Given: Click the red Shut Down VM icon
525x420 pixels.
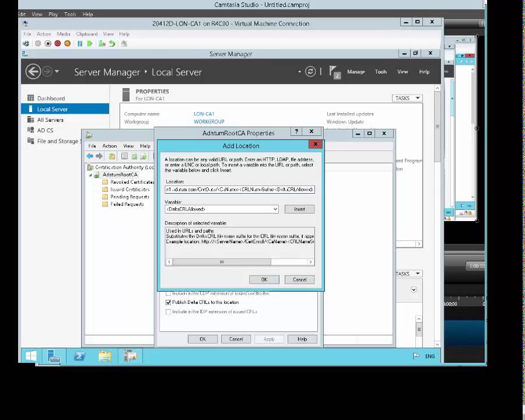Looking at the screenshot, I should tap(58, 44).
